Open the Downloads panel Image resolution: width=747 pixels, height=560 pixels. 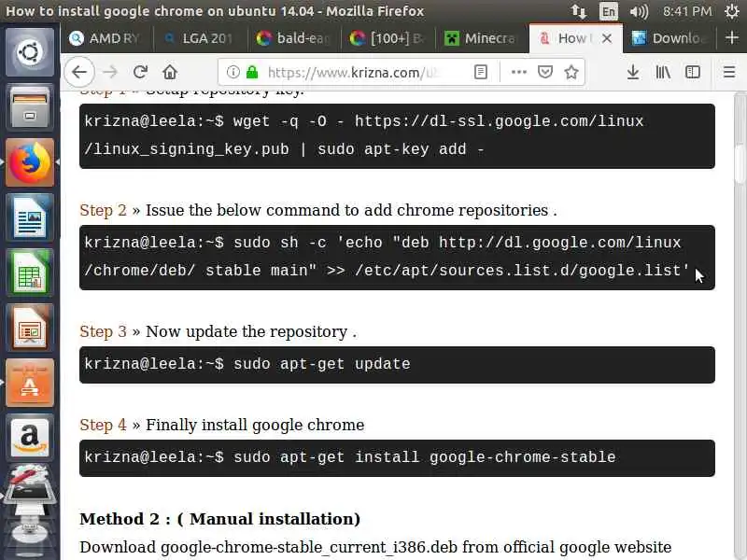pos(633,73)
